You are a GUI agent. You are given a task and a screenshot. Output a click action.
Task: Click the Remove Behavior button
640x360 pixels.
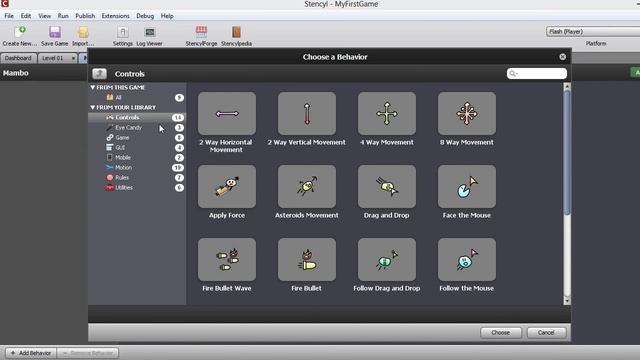(88, 353)
